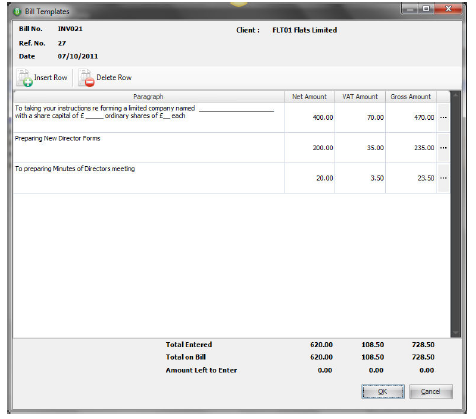Click the bill number INV021
The image size is (476, 419).
pyautogui.click(x=70, y=29)
